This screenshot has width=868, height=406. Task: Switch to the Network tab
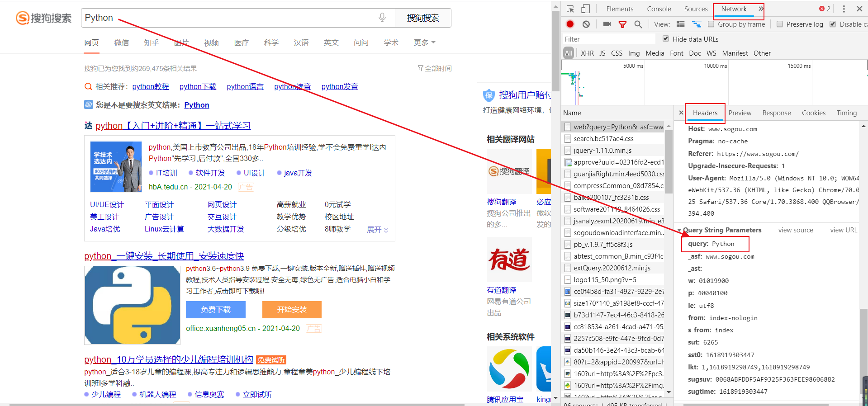[x=734, y=9]
